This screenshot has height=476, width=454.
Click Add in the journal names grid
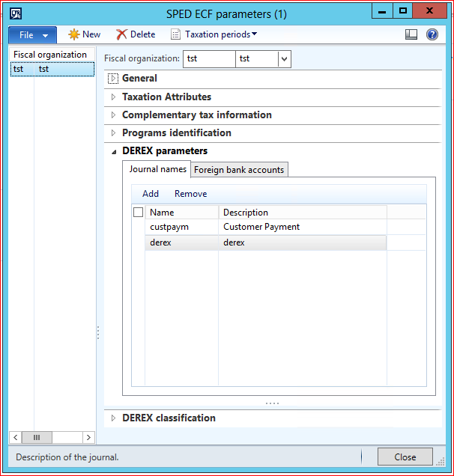pos(151,194)
